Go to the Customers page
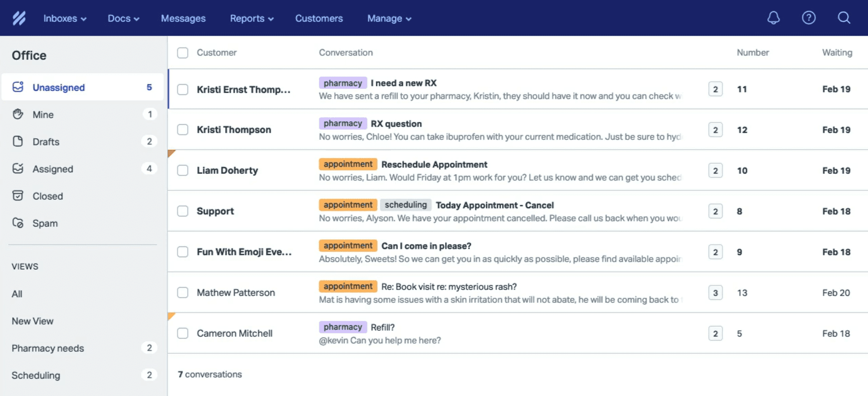 click(x=319, y=19)
